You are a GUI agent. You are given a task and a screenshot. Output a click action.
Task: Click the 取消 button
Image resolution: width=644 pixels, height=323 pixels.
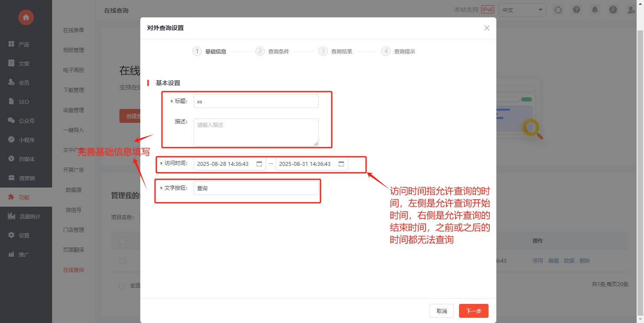click(442, 311)
